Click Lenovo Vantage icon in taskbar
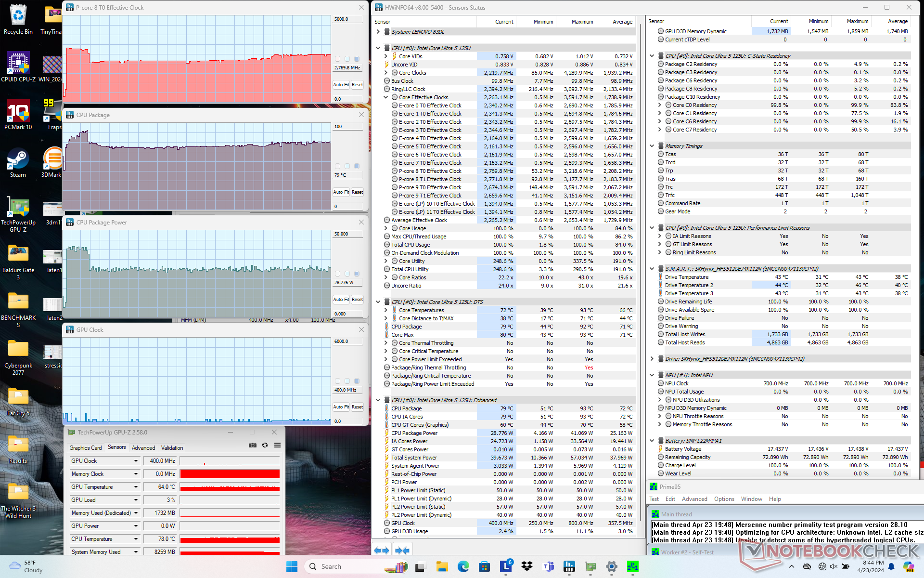924x578 pixels. 506,566
